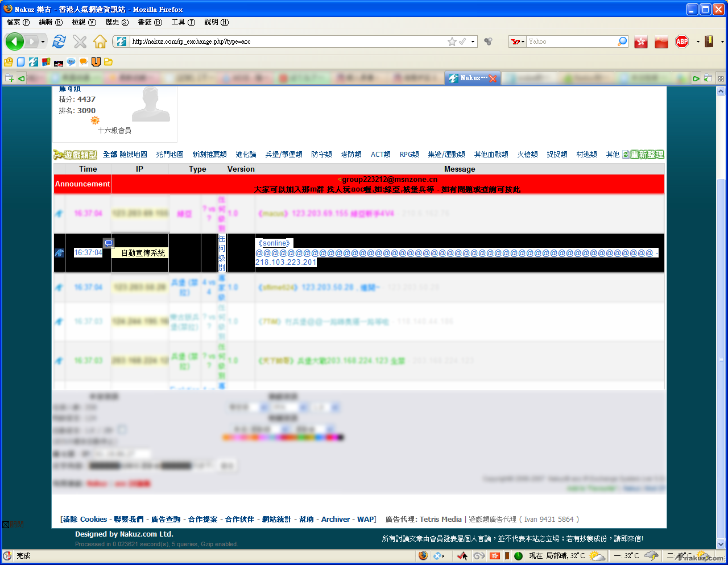
Task: Click the Reload page icon
Action: pyautogui.click(x=59, y=41)
